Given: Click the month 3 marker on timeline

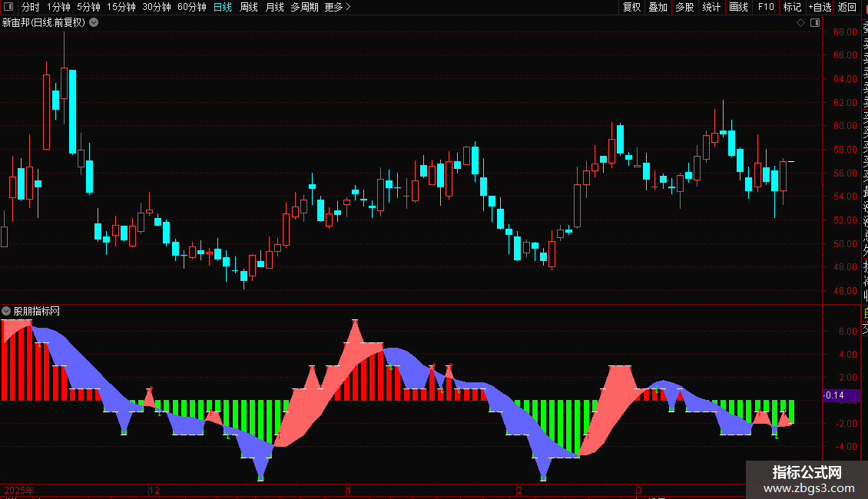Looking at the screenshot, I should tap(639, 490).
